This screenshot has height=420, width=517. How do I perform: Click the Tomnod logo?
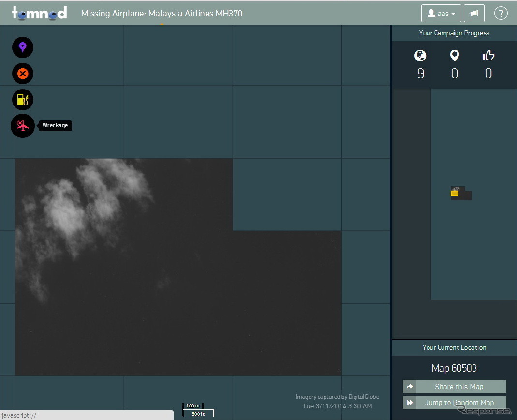(40, 13)
